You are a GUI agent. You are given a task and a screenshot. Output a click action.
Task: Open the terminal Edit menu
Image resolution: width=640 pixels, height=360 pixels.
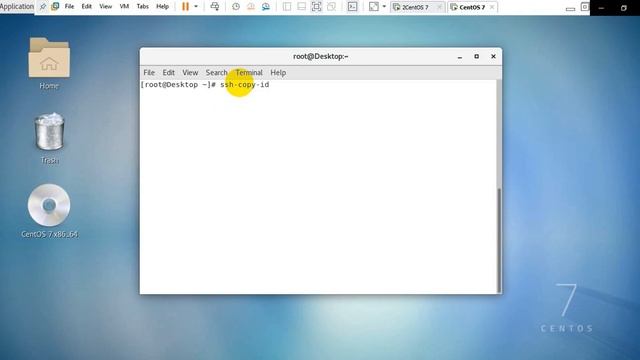pyautogui.click(x=169, y=73)
